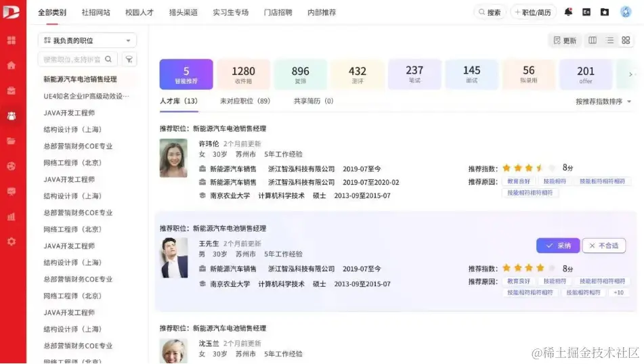Show next pipeline stages with right arrow

631,74
